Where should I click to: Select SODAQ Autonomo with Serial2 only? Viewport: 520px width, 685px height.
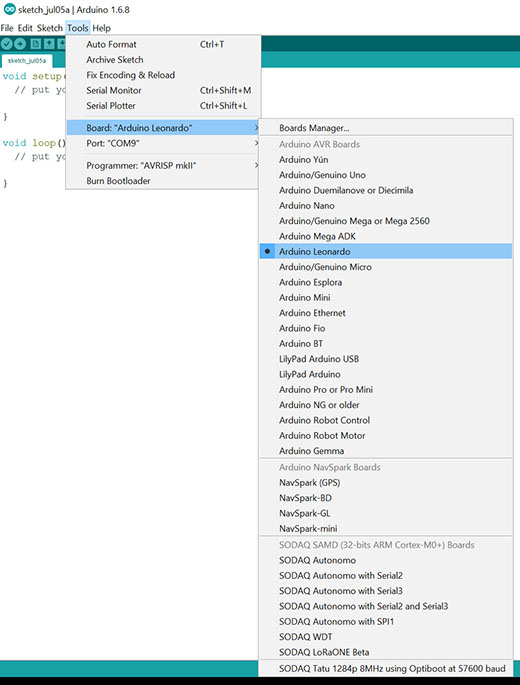(386, 575)
